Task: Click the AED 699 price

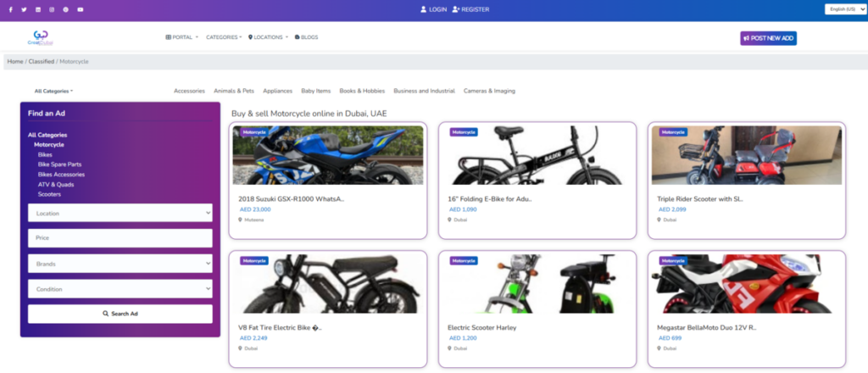Action: (x=670, y=338)
